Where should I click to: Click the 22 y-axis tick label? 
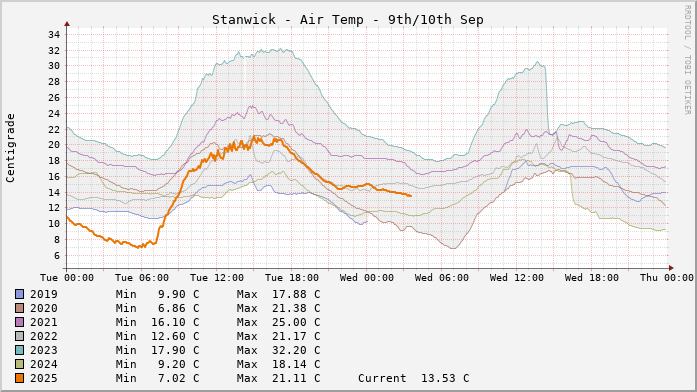54,129
